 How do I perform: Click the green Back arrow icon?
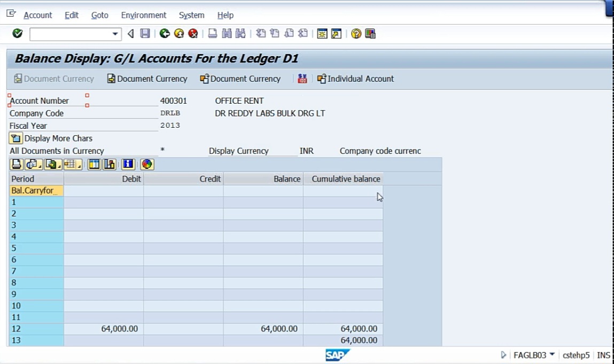[x=165, y=34]
